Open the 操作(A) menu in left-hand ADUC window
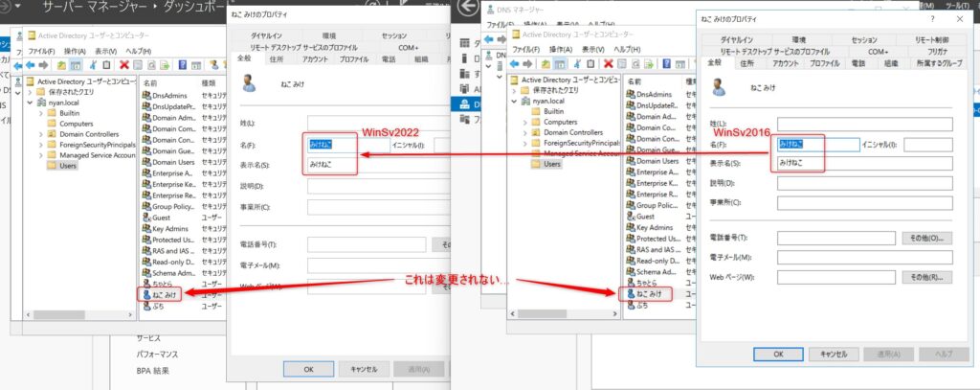 75,50
